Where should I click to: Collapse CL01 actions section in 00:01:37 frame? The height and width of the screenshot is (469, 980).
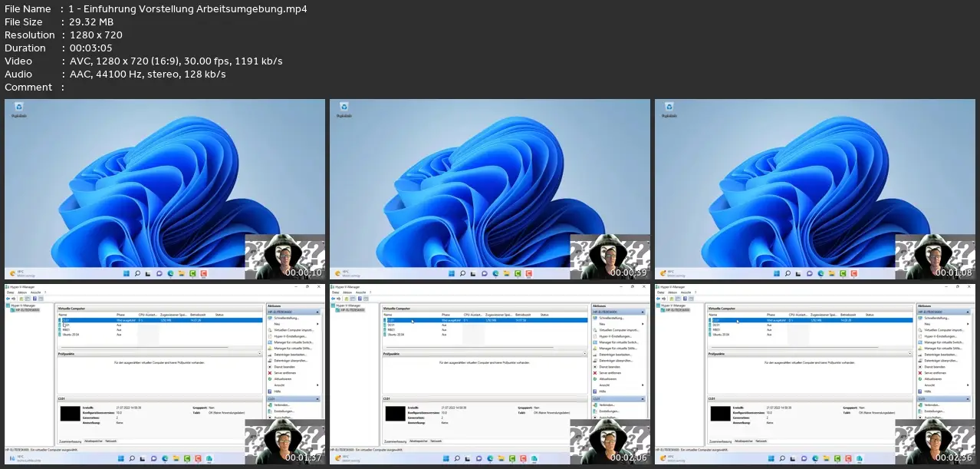pos(317,399)
